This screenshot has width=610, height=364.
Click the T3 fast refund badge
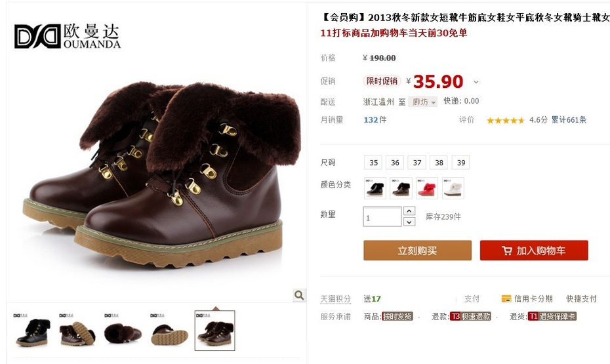click(470, 317)
